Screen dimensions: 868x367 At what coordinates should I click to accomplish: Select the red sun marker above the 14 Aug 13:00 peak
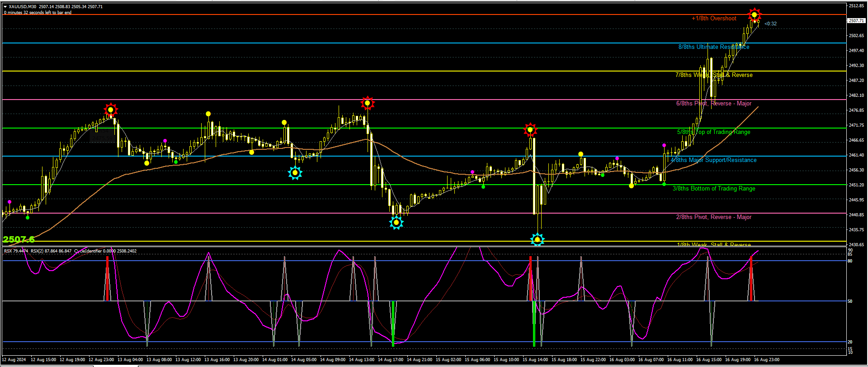coord(368,103)
